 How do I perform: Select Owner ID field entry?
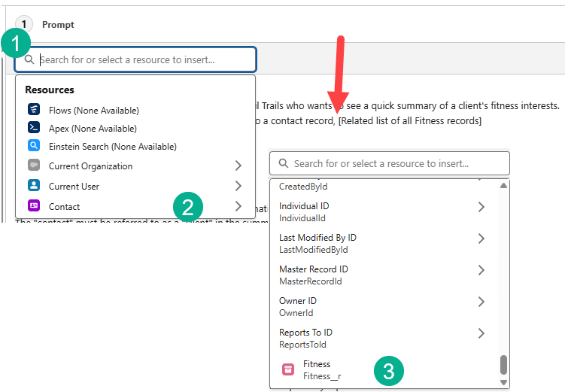coord(298,306)
